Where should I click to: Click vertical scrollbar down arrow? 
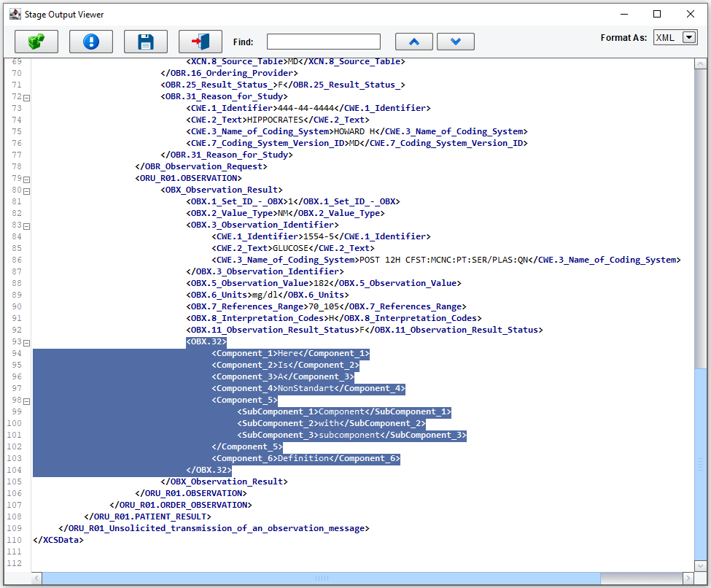click(700, 566)
